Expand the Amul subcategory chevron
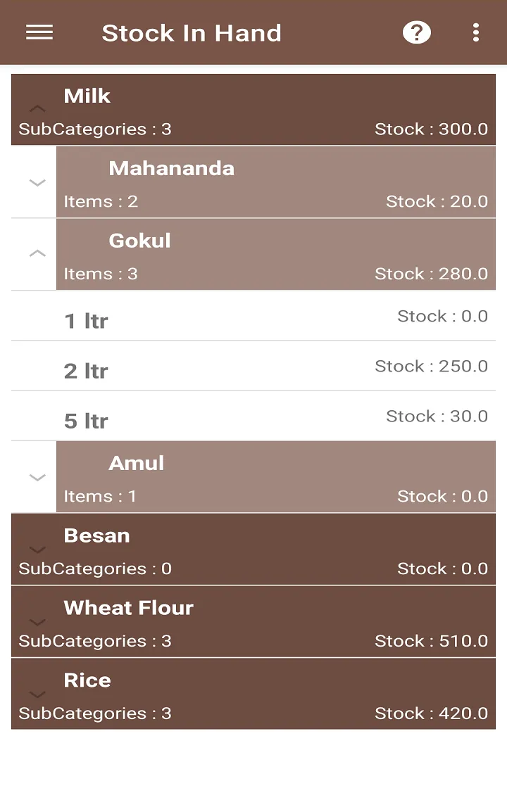 pos(37,478)
